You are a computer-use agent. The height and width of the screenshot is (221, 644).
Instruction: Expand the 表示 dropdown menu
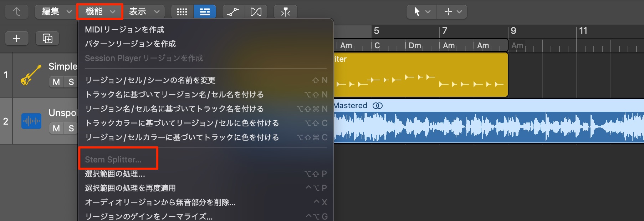(144, 11)
